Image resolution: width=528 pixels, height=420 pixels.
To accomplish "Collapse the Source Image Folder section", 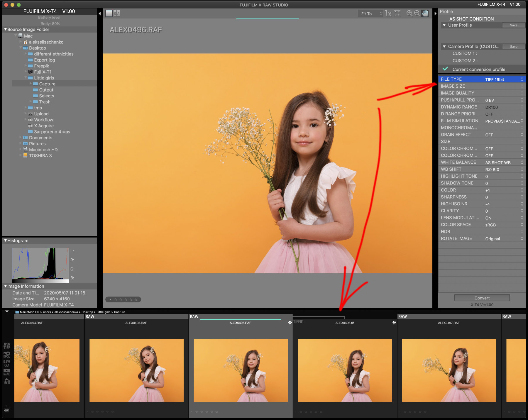I will point(5,29).
